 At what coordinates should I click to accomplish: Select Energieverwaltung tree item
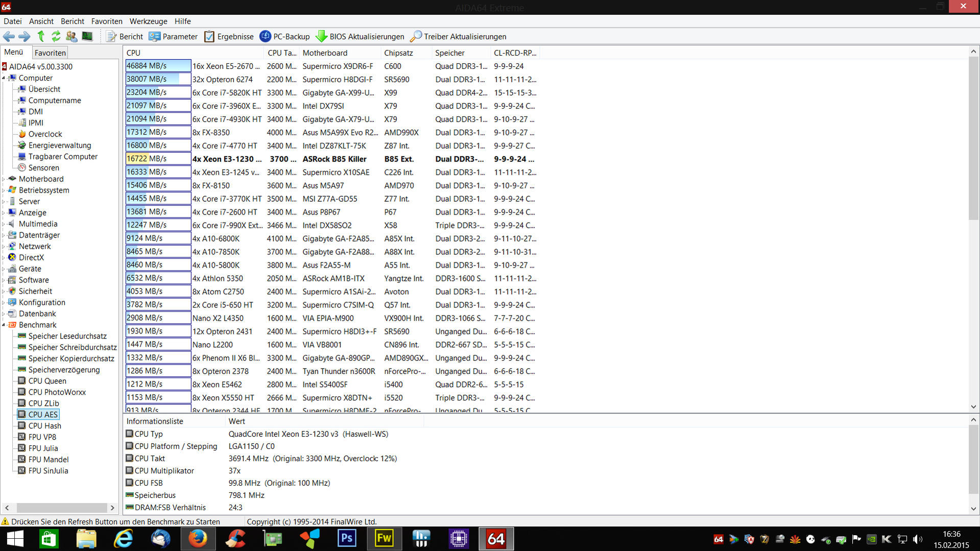tap(59, 145)
